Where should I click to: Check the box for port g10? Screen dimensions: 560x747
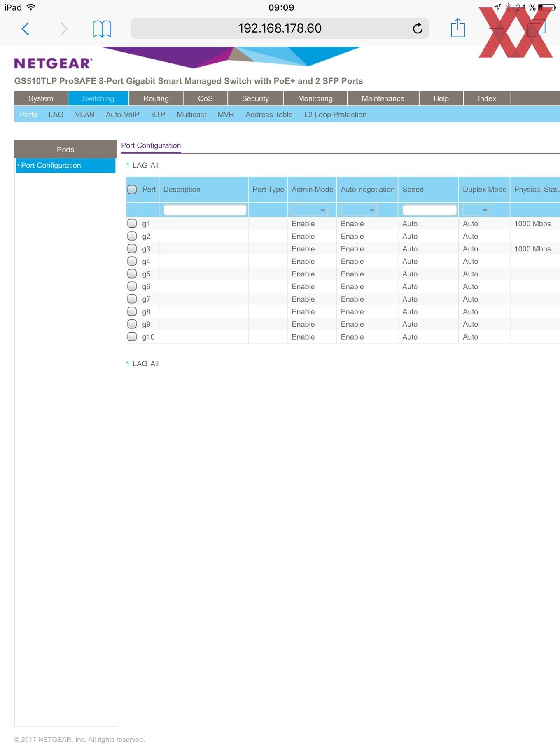click(132, 337)
